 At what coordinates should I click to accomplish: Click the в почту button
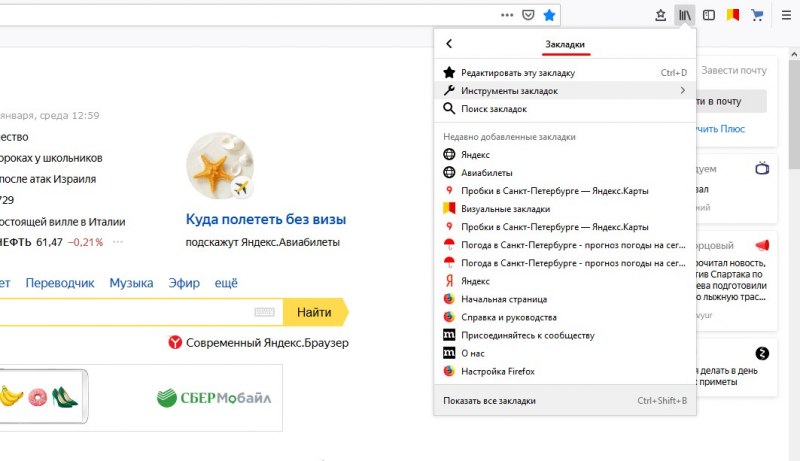click(731, 101)
